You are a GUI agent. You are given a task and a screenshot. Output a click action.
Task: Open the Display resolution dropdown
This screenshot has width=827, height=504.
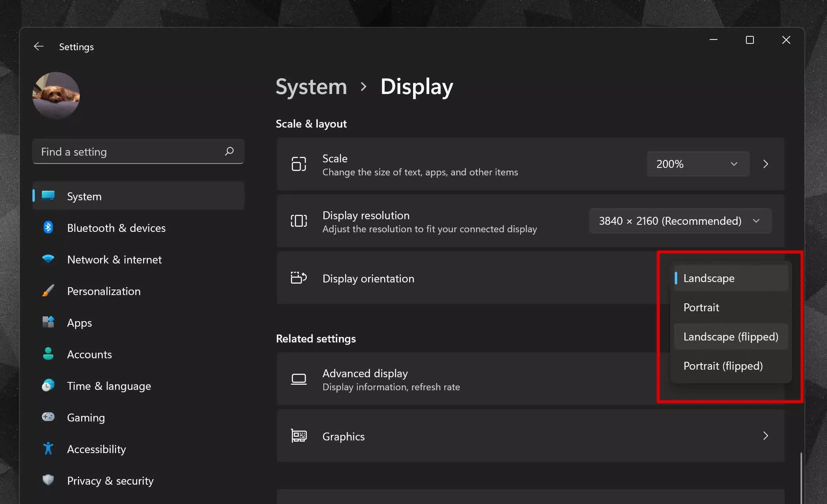(680, 221)
